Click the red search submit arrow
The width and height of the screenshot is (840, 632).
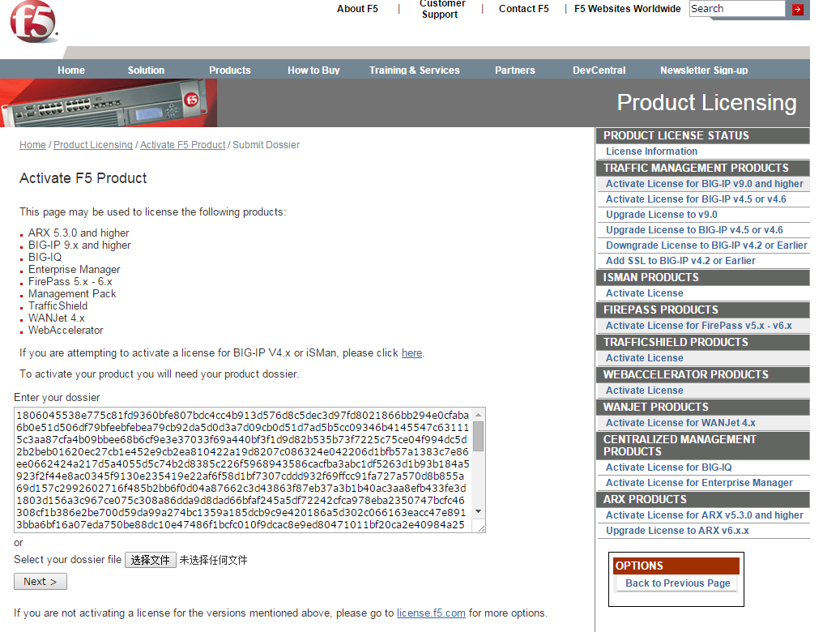pos(798,9)
